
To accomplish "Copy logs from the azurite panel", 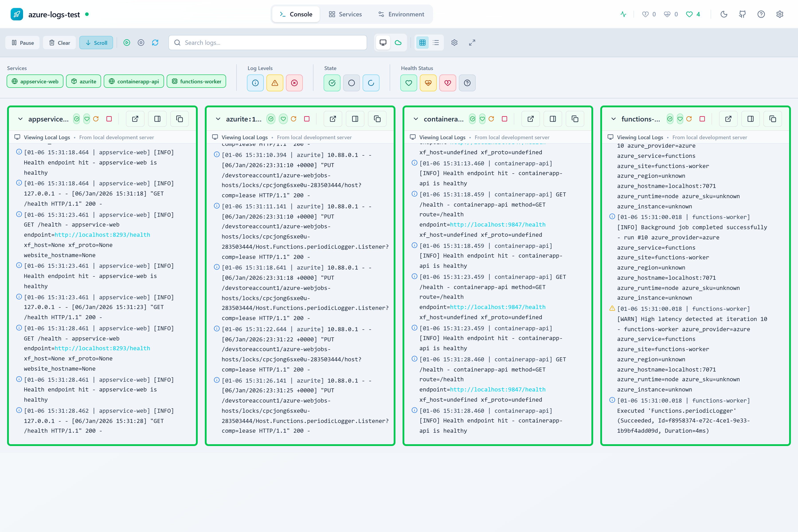I will pos(377,119).
